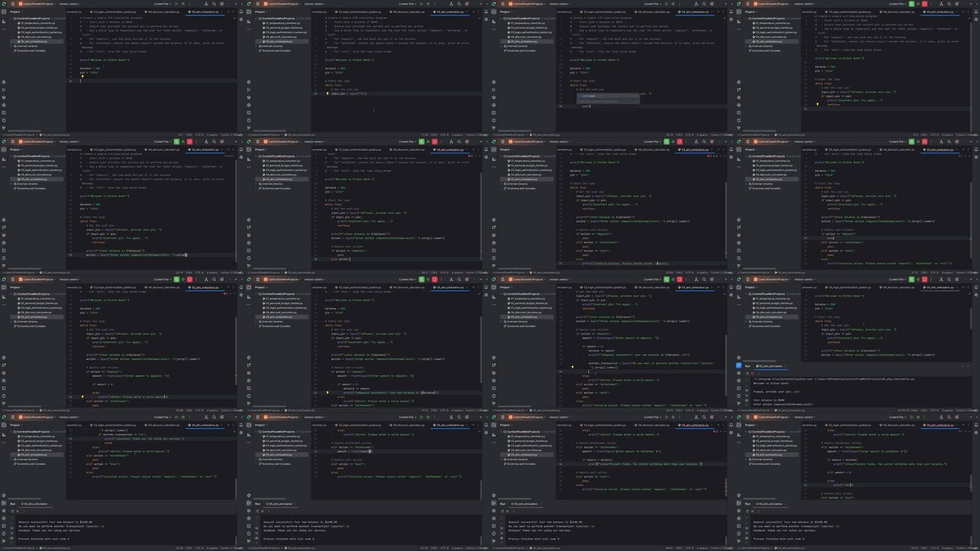Screen dimensions: 980x551
Task: Open Current File dropdown in pin-prompt console screenshot
Action: tap(897, 279)
